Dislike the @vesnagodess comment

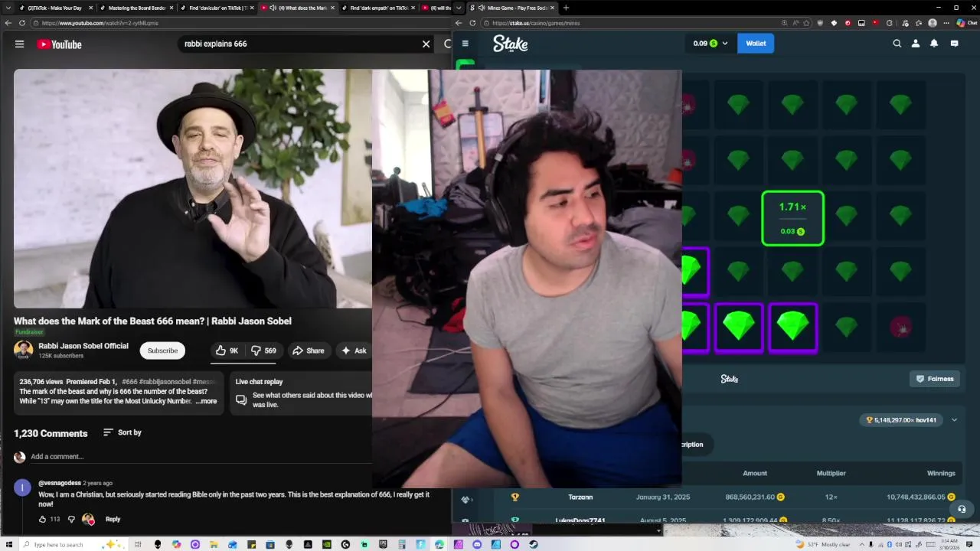pyautogui.click(x=71, y=519)
